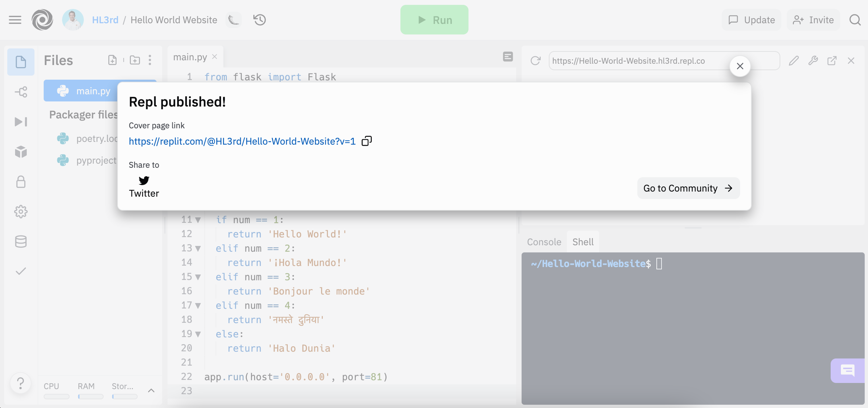Switch to the Console tab
The width and height of the screenshot is (868, 408).
[544, 242]
